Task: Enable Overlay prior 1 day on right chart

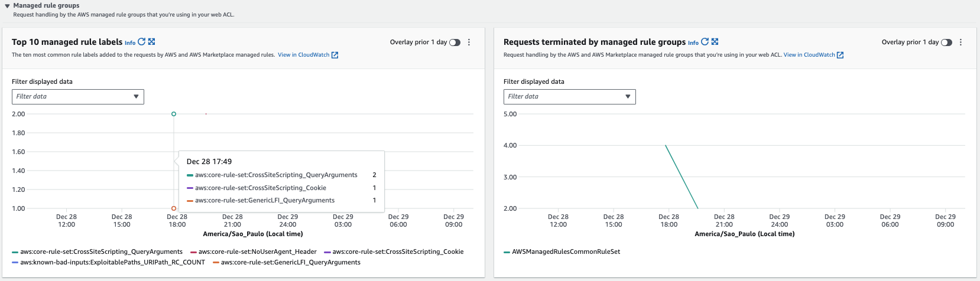Action: tap(946, 43)
